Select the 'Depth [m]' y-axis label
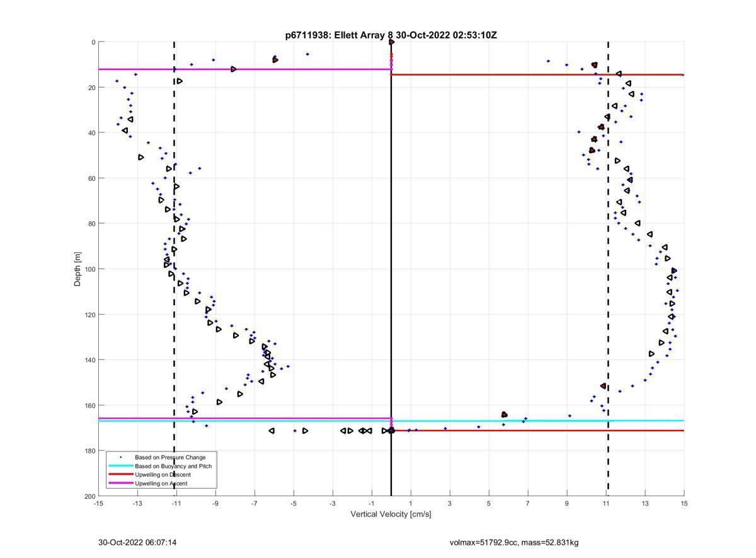This screenshot has height=558, width=756. pos(78,269)
